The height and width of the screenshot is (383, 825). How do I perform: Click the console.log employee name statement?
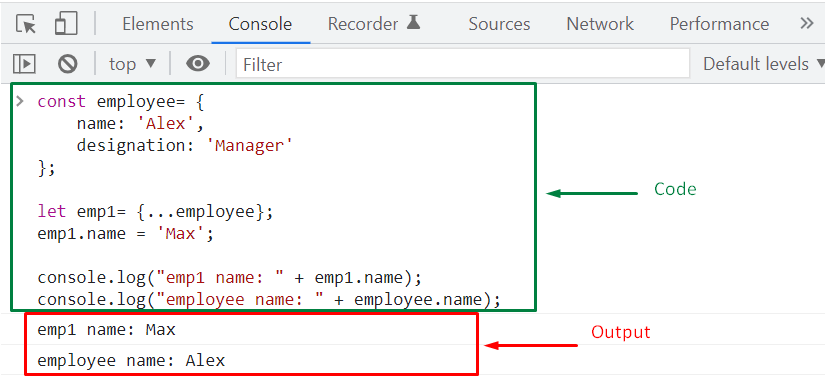click(269, 300)
